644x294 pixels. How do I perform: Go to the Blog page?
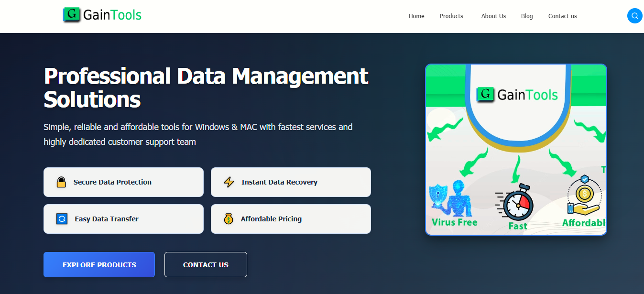527,16
